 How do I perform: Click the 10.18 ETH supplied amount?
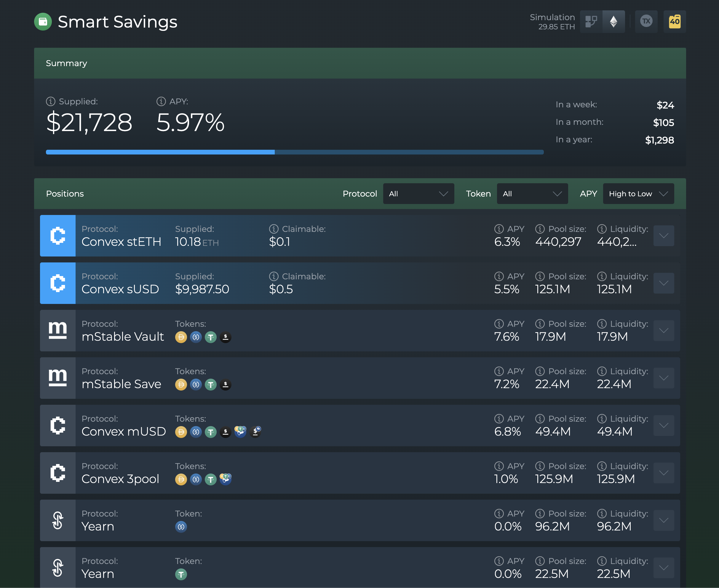pos(197,242)
